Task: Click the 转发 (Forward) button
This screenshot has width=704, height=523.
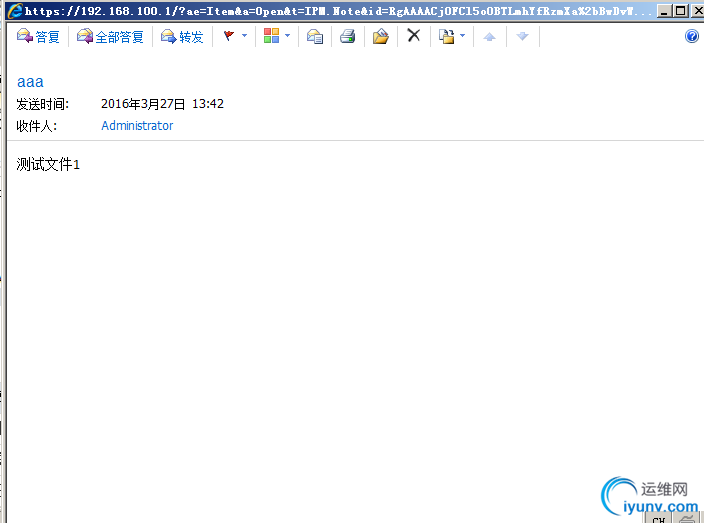Action: [182, 36]
